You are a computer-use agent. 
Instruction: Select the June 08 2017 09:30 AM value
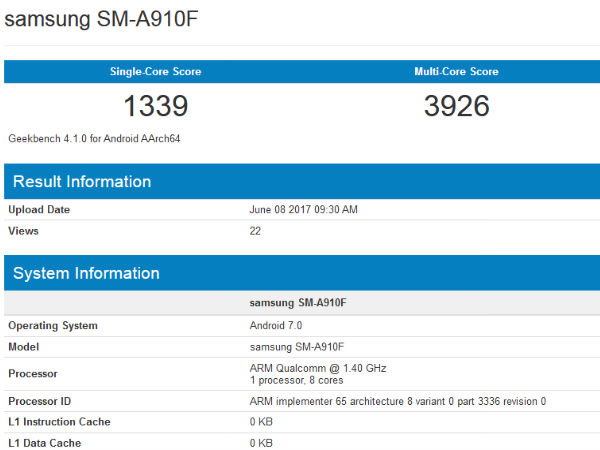pyautogui.click(x=303, y=210)
